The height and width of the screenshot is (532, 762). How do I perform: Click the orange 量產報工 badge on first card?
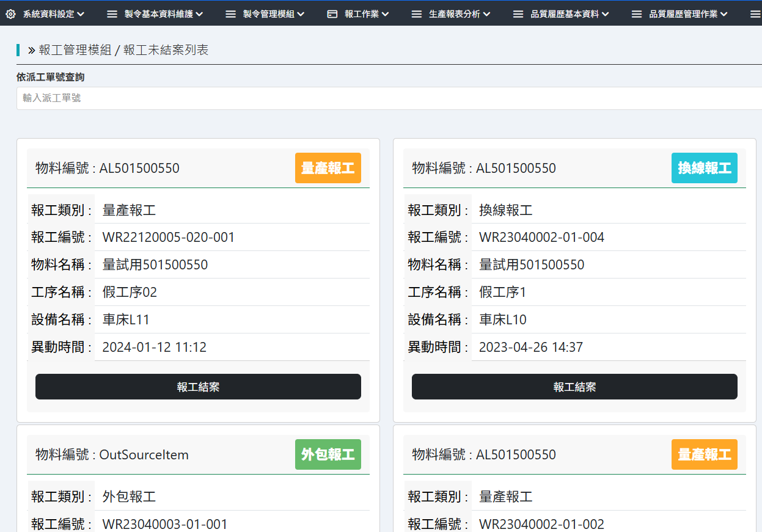[328, 168]
